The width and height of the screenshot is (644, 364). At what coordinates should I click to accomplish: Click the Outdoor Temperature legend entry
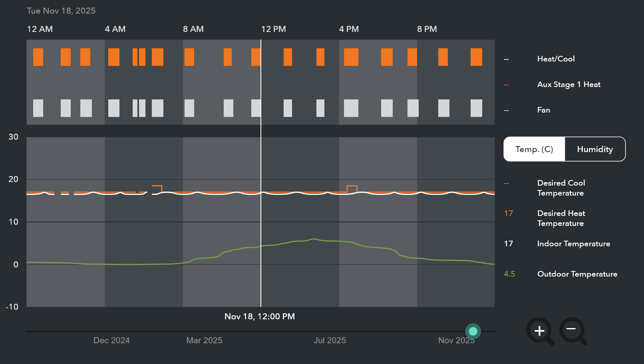[x=577, y=274]
